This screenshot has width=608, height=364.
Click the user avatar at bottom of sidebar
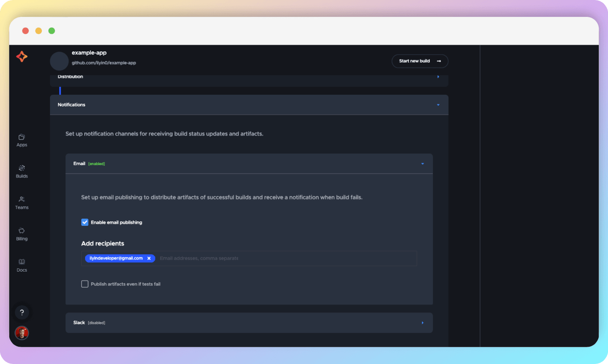click(x=22, y=333)
